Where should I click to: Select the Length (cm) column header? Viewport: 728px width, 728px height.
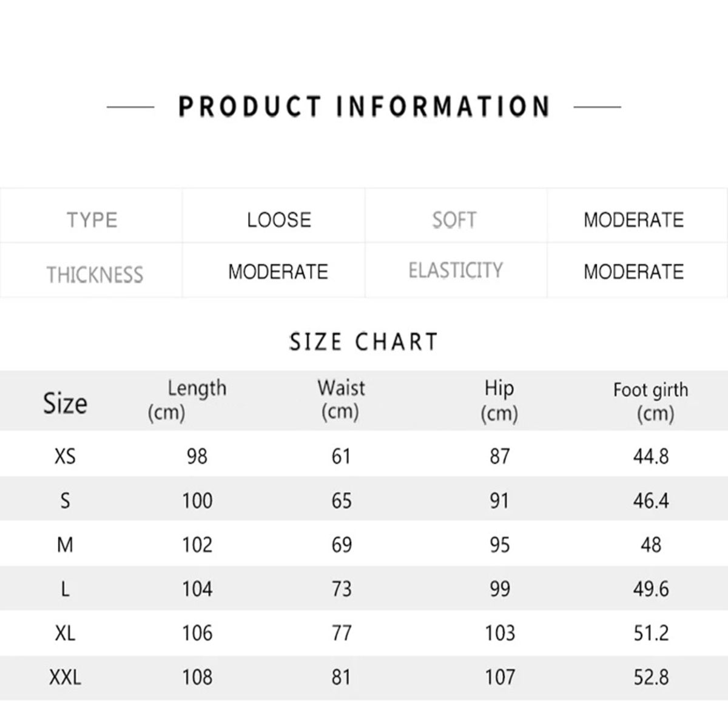pyautogui.click(x=188, y=400)
